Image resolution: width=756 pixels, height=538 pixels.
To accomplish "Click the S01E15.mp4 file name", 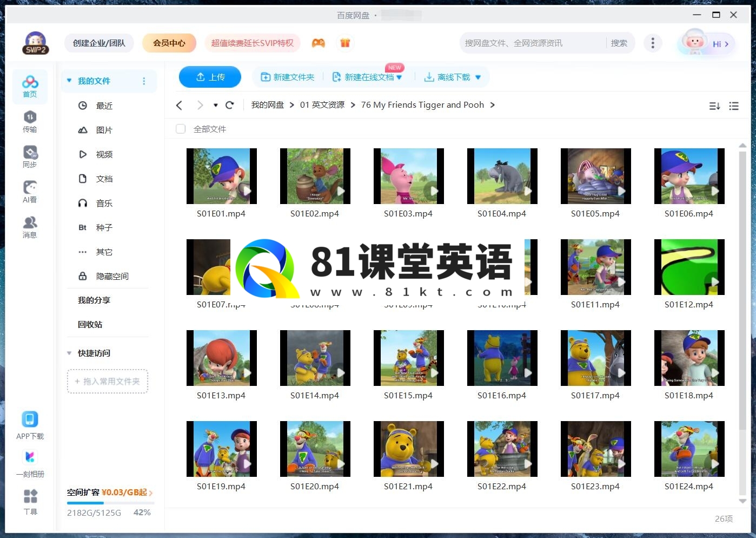I will (x=408, y=396).
